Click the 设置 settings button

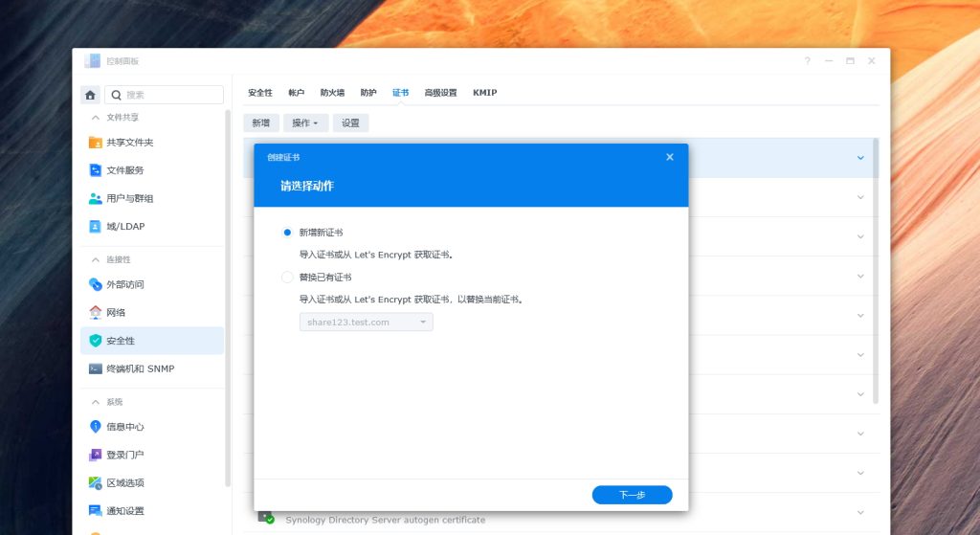(350, 123)
